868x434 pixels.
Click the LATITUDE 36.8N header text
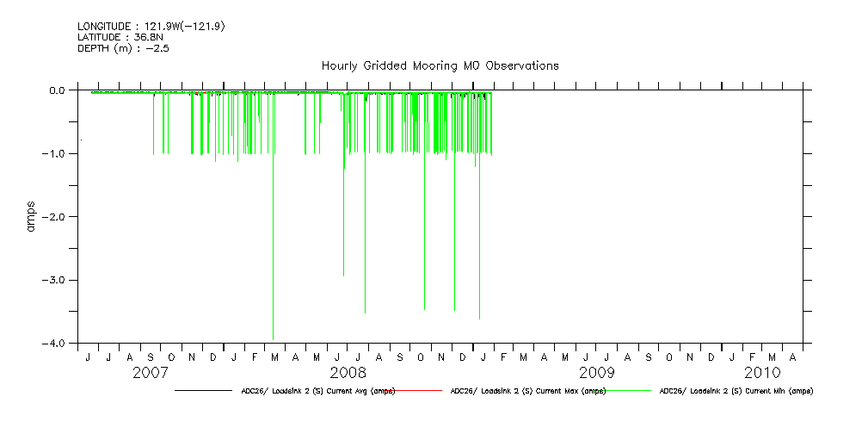pyautogui.click(x=120, y=37)
